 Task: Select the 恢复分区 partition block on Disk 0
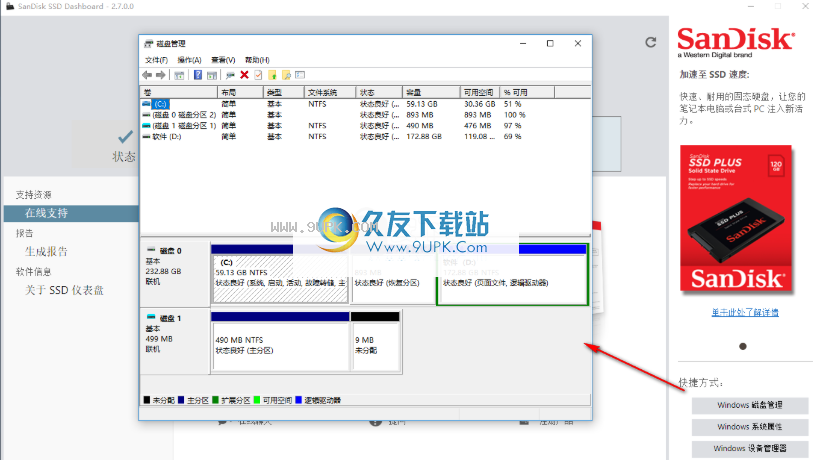393,274
